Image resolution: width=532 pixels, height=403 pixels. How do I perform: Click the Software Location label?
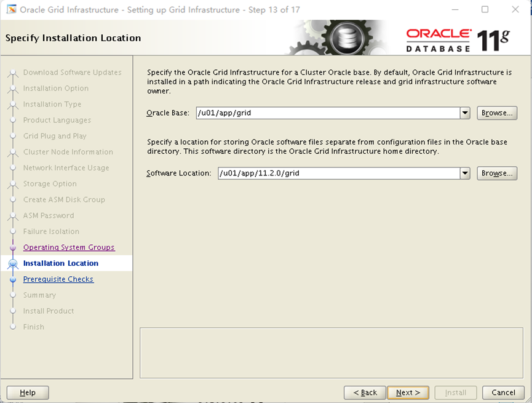pos(179,173)
